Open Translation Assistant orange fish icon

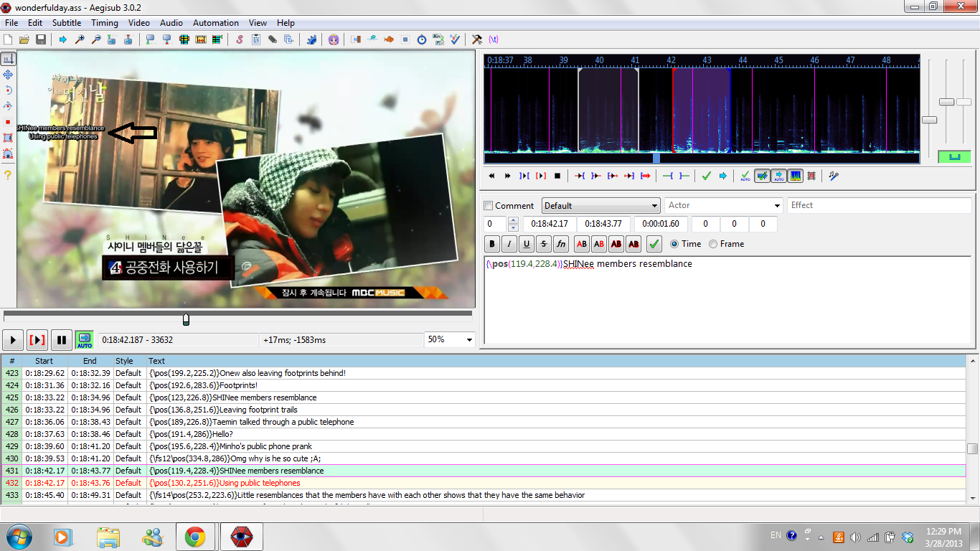pyautogui.click(x=389, y=39)
